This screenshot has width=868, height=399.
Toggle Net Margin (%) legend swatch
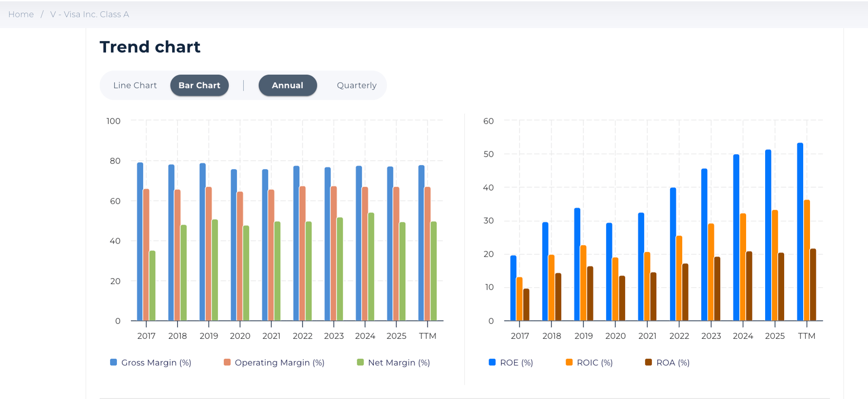tap(360, 362)
